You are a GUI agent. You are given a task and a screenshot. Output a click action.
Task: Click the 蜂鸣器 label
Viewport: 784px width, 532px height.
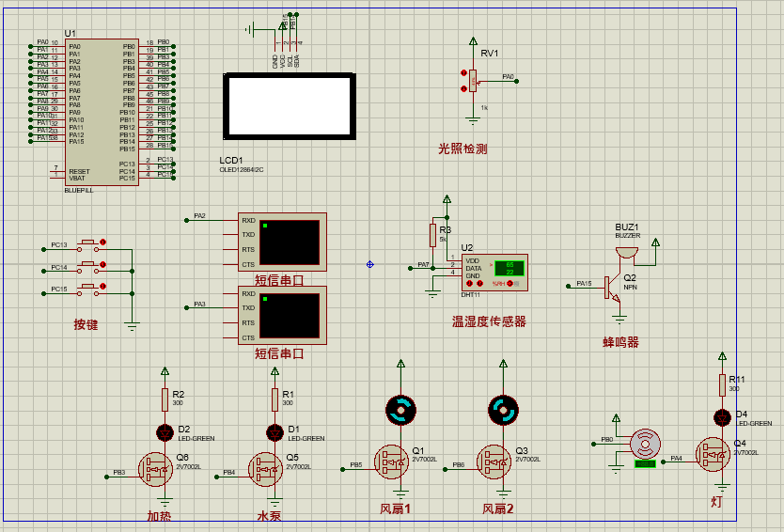(x=620, y=342)
